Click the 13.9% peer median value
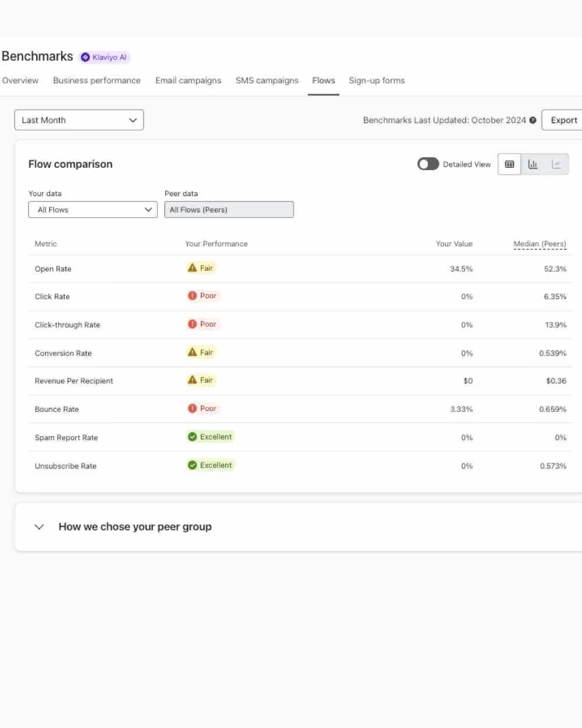 (556, 325)
